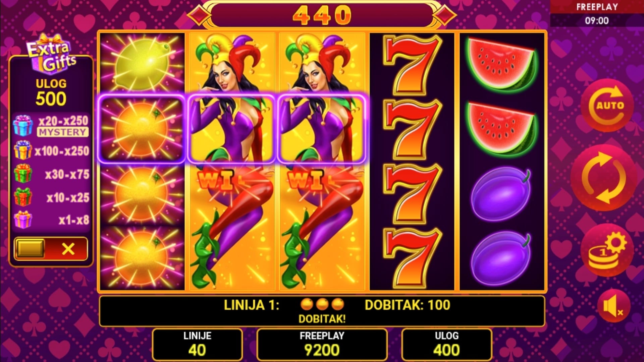The height and width of the screenshot is (362, 644).
Task: Click the LINIJE 40 lines panel
Action: (197, 344)
